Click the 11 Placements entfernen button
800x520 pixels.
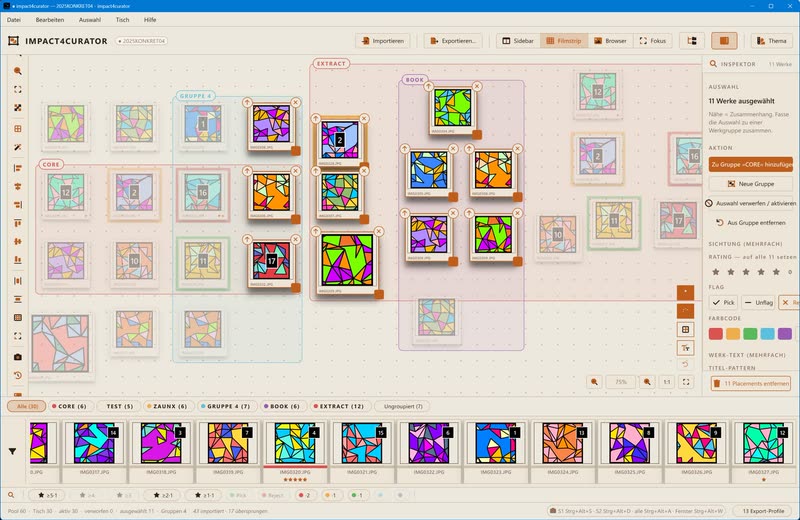751,383
